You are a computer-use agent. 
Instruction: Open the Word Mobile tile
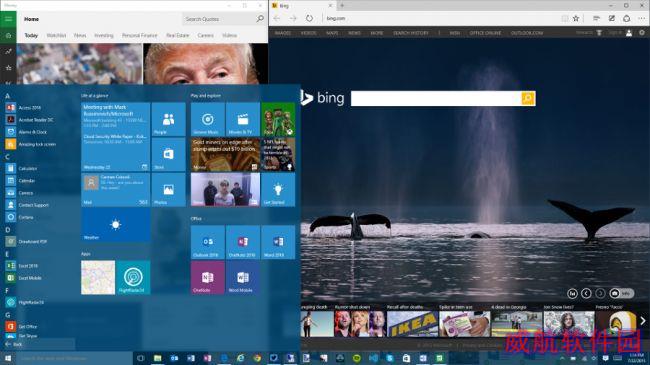(x=243, y=277)
